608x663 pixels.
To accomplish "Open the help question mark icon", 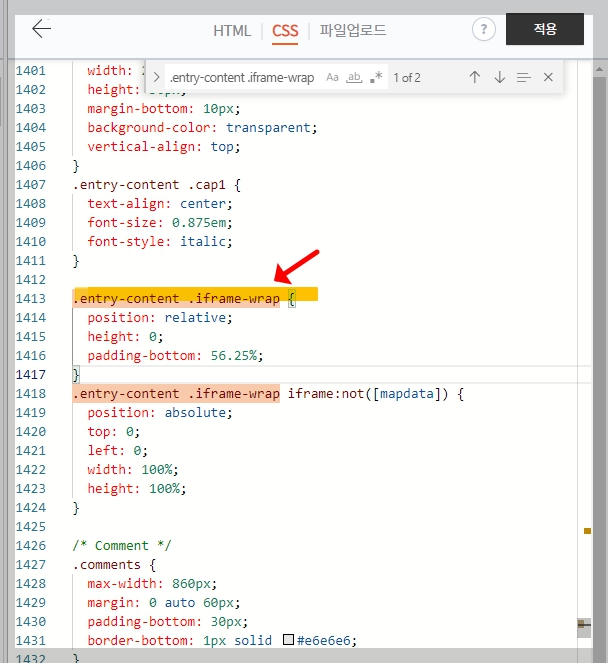I will tap(484, 29).
